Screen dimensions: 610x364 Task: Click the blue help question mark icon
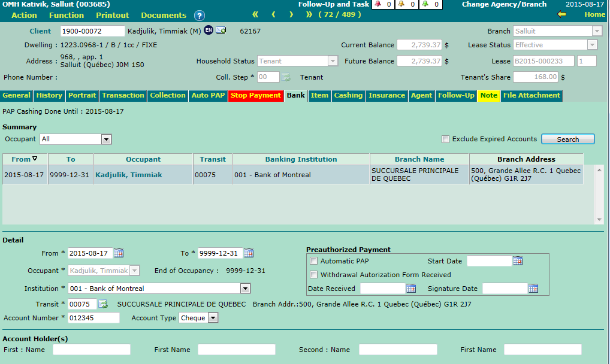pos(200,16)
